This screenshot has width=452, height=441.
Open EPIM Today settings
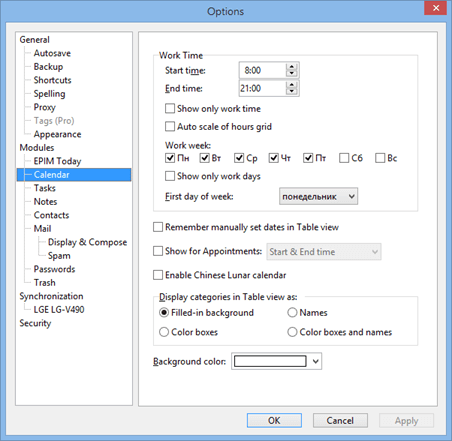(57, 161)
